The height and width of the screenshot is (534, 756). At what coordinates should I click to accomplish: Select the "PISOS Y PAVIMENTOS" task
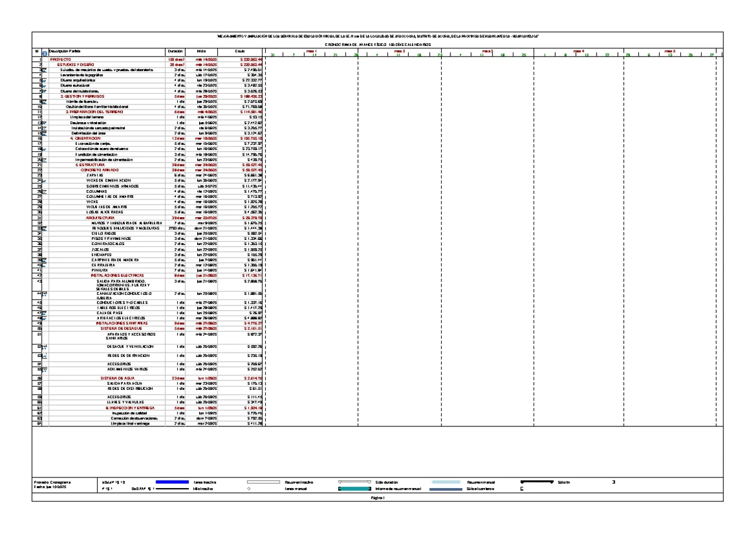pyautogui.click(x=112, y=239)
